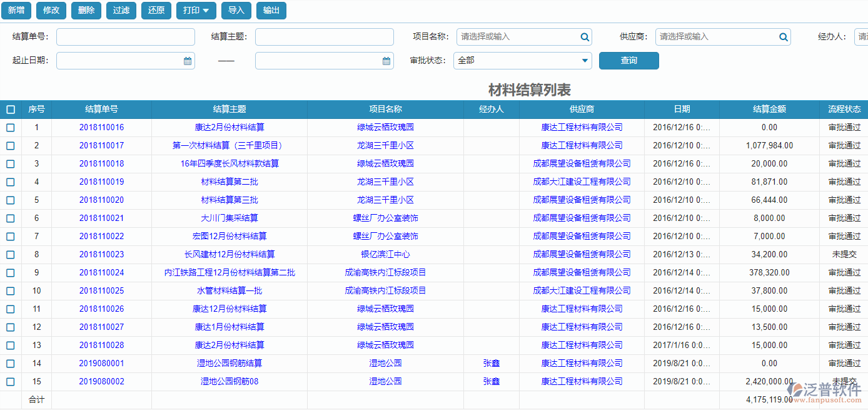Click operator link 张鑫
Viewport: 868px width, 410px height.
click(492, 363)
